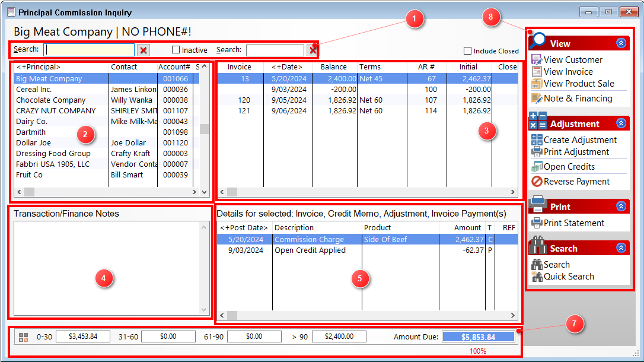Collapse the Adjustment section
644x362 pixels.
coord(621,123)
